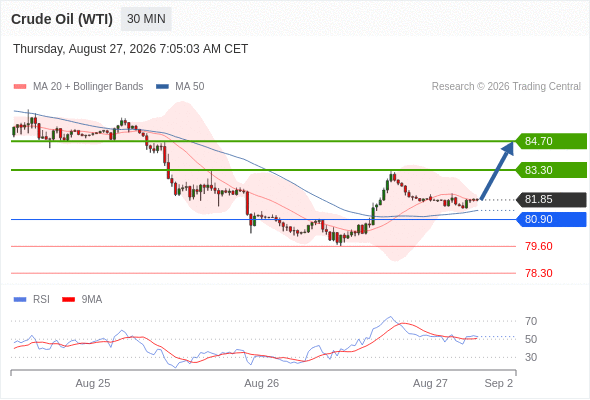590x400 pixels.
Task: Click the Aug 26 date axis label
Action: coord(262,383)
